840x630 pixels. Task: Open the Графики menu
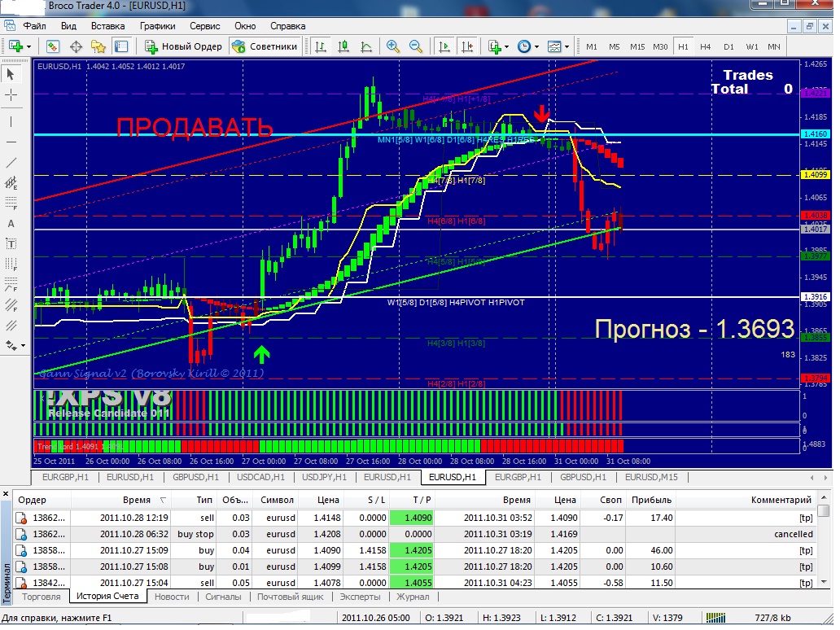(158, 26)
